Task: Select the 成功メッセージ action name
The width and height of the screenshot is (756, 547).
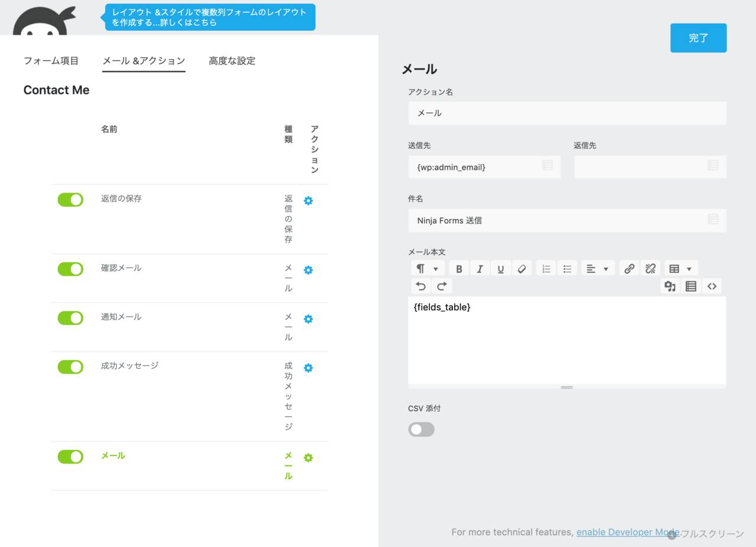Action: 130,366
